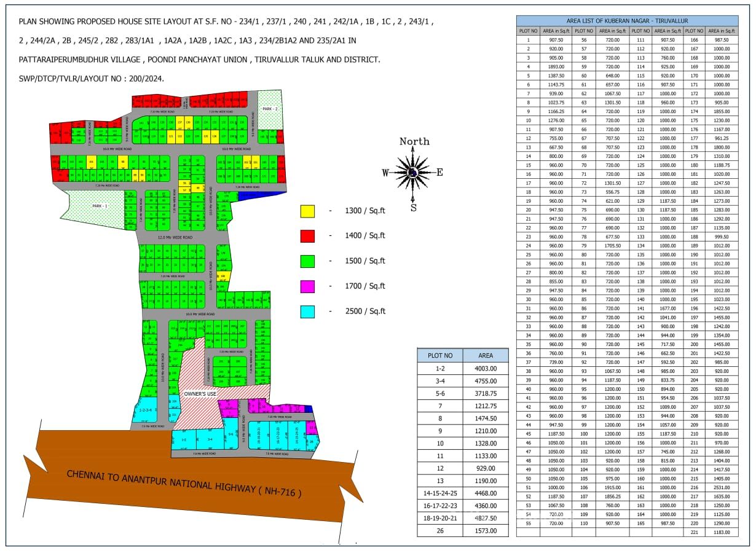Select the 4827.50 area value cell

(486, 518)
